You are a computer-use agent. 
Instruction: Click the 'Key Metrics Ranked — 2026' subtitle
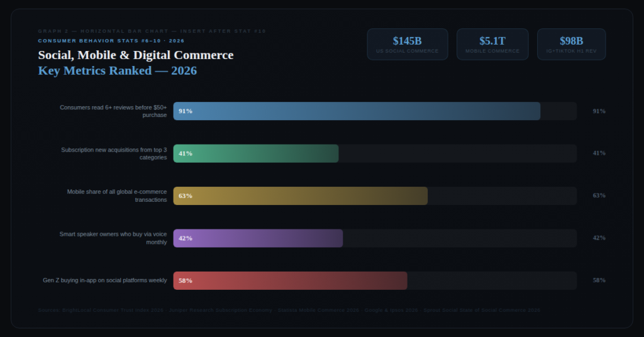tap(118, 70)
